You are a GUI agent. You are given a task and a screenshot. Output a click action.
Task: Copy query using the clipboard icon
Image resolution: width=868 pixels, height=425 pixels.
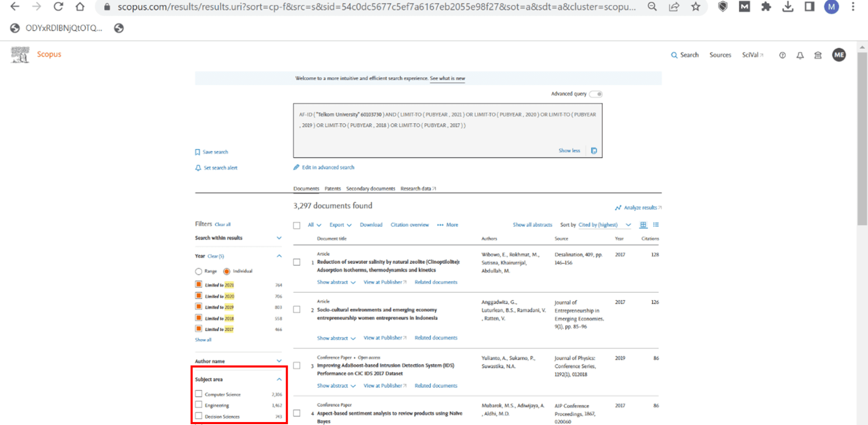pyautogui.click(x=594, y=150)
